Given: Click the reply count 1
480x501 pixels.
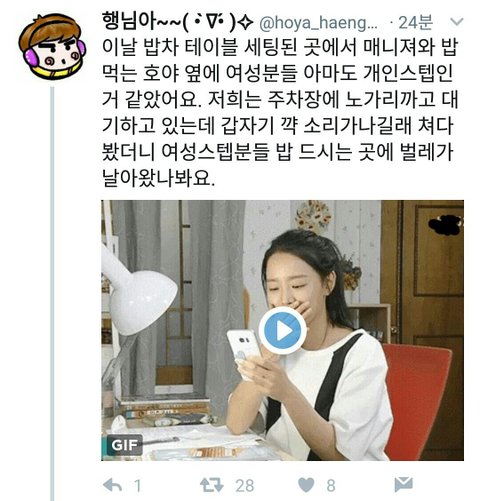Looking at the screenshot, I should 137,486.
